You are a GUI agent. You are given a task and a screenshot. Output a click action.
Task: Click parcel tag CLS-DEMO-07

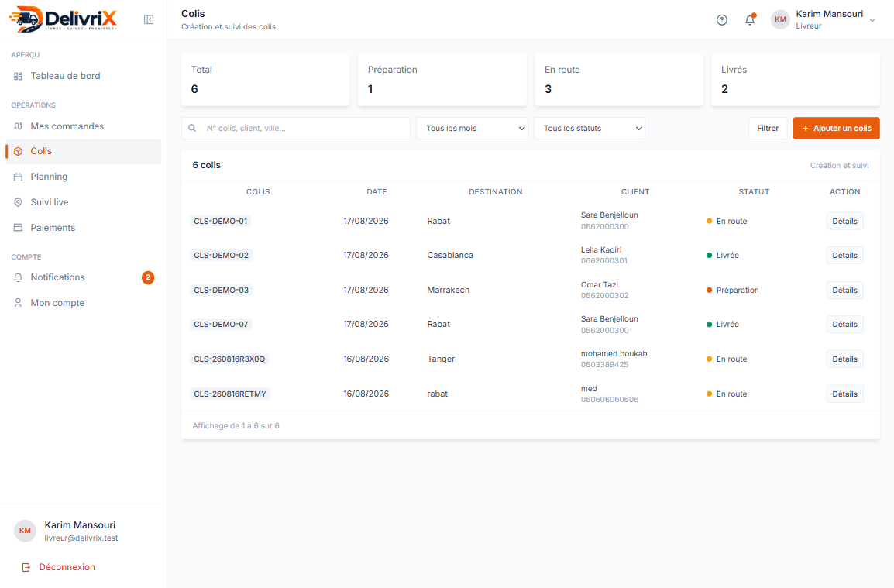click(221, 325)
